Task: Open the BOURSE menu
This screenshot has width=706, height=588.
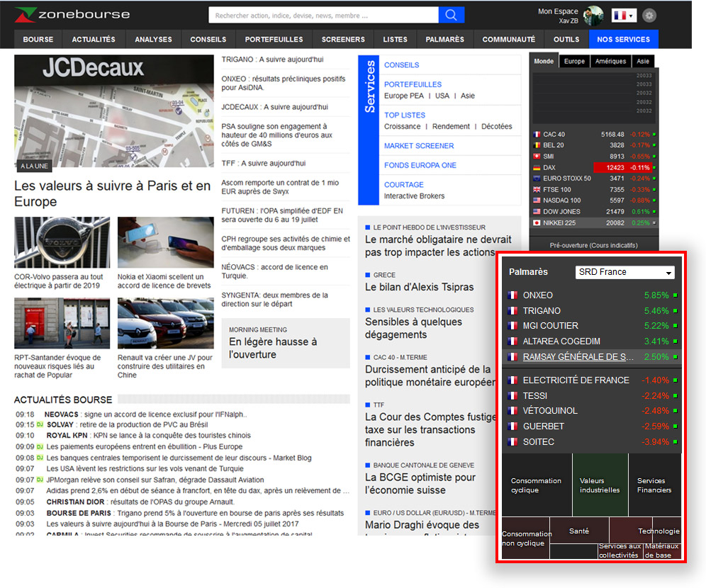Action: pos(38,40)
